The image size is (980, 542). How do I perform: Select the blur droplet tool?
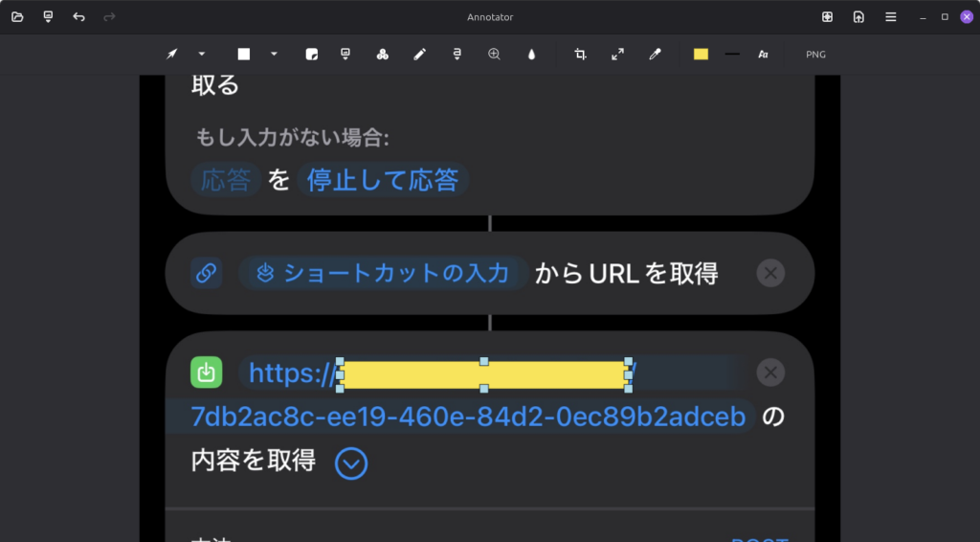point(532,55)
